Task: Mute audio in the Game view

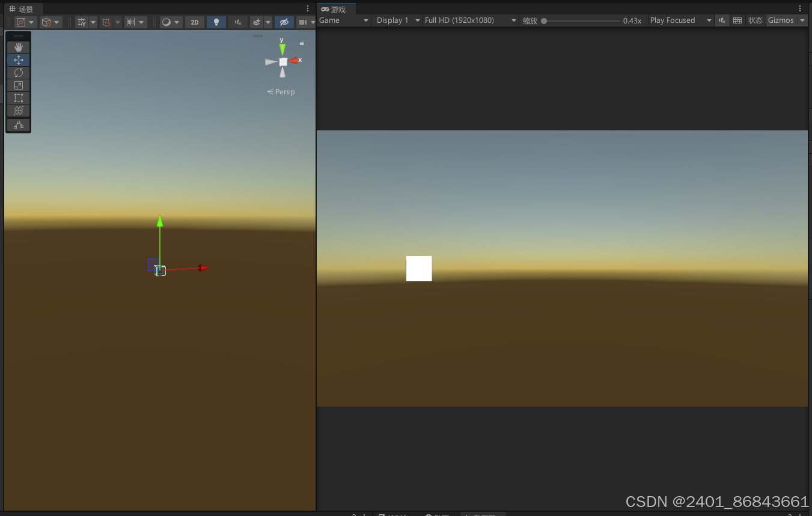Action: pos(722,20)
